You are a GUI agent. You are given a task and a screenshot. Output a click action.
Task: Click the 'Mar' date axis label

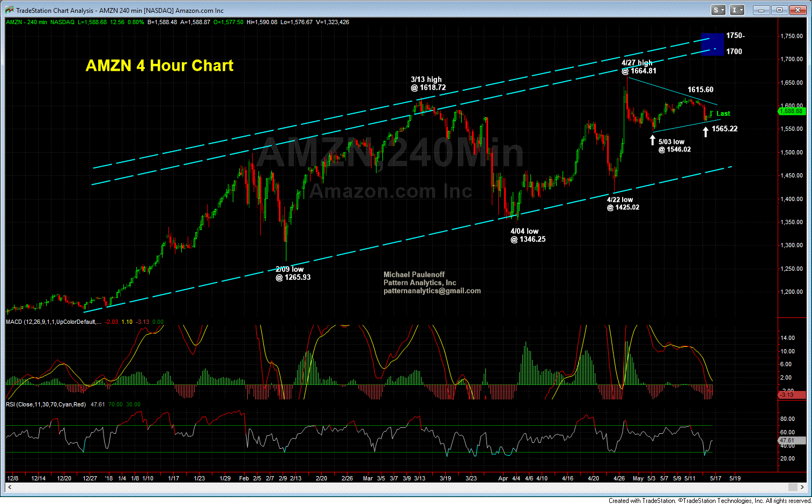click(368, 478)
